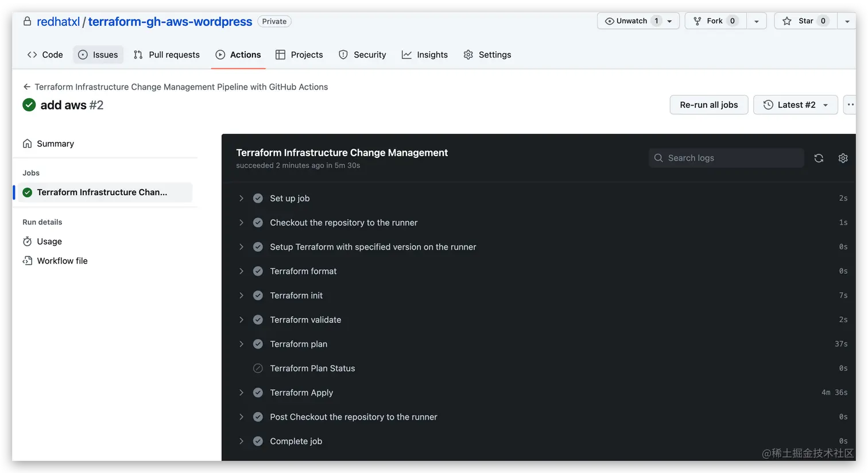Image resolution: width=868 pixels, height=473 pixels.
Task: Click the 4m 36s duration of Terraform Apply
Action: (834, 393)
